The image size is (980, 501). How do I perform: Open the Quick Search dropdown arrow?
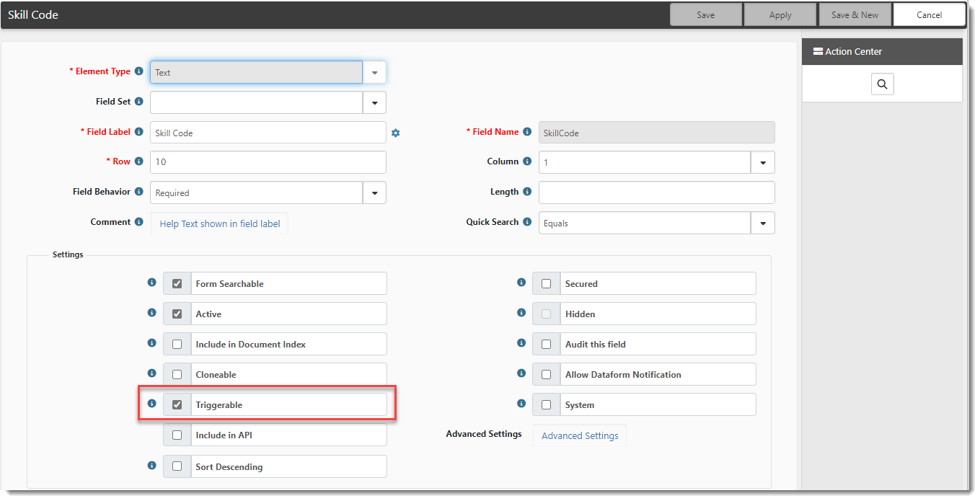click(x=762, y=223)
